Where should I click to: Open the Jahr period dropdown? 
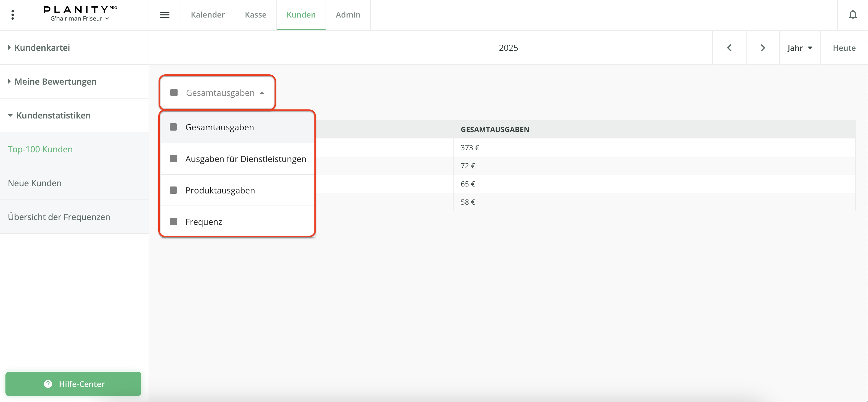click(x=800, y=48)
